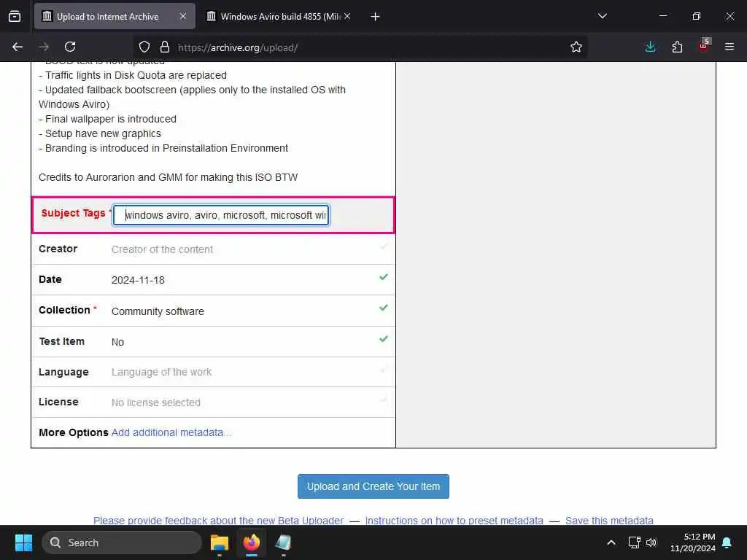Screen dimensions: 747x560
Task: Show hidden system tray icons
Action: pyautogui.click(x=611, y=542)
